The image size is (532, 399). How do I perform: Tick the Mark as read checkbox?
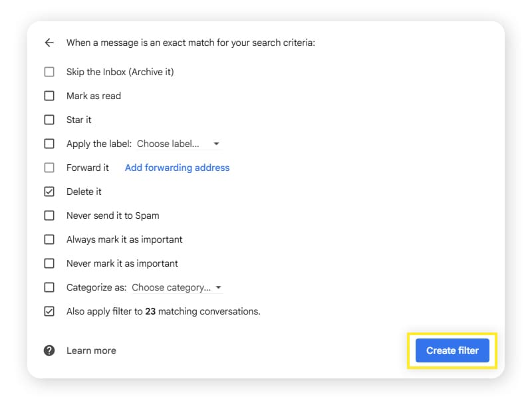[x=49, y=96]
